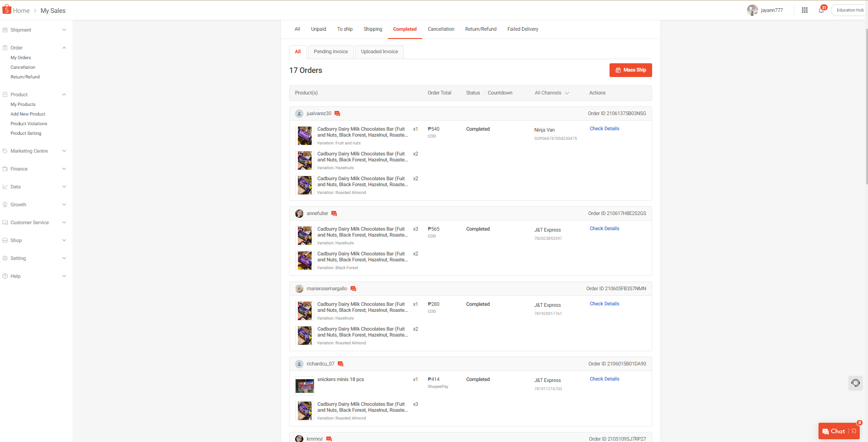Image resolution: width=868 pixels, height=442 pixels.
Task: Click the Shipment sidebar icon
Action: (5, 30)
